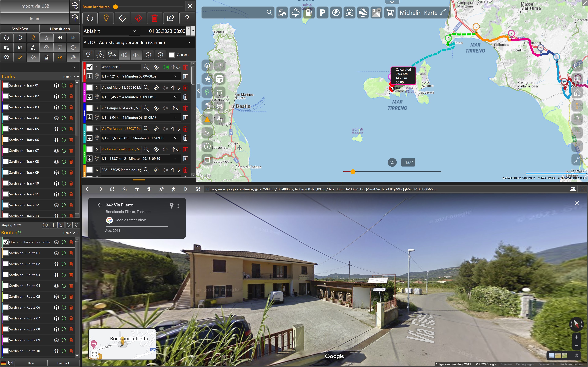
Task: Click the orange map rotation slider handle
Action: click(x=353, y=172)
